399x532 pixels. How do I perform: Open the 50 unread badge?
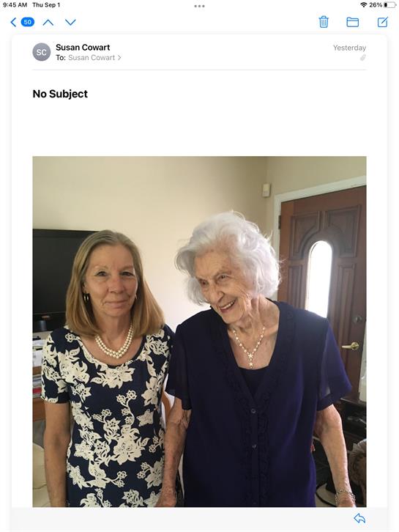coord(28,23)
